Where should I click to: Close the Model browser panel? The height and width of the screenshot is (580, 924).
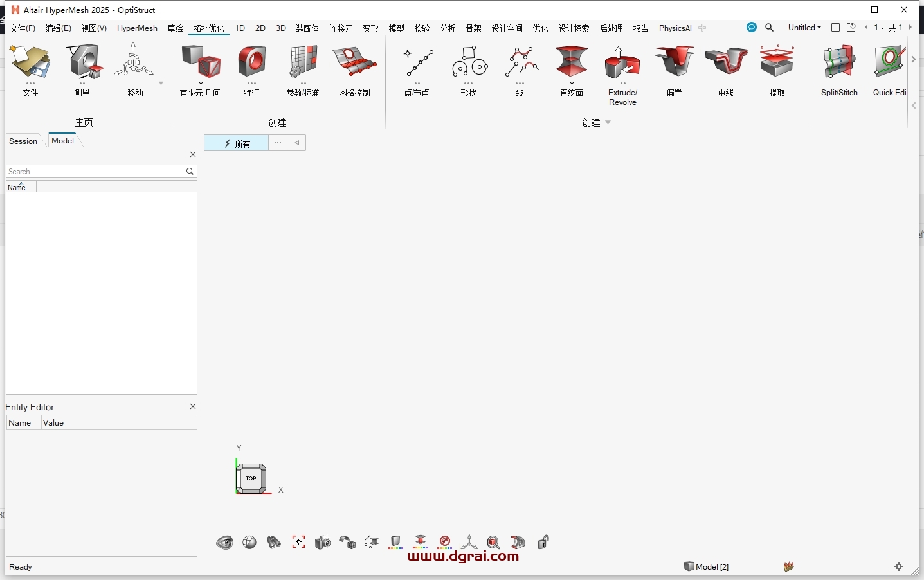(x=193, y=154)
